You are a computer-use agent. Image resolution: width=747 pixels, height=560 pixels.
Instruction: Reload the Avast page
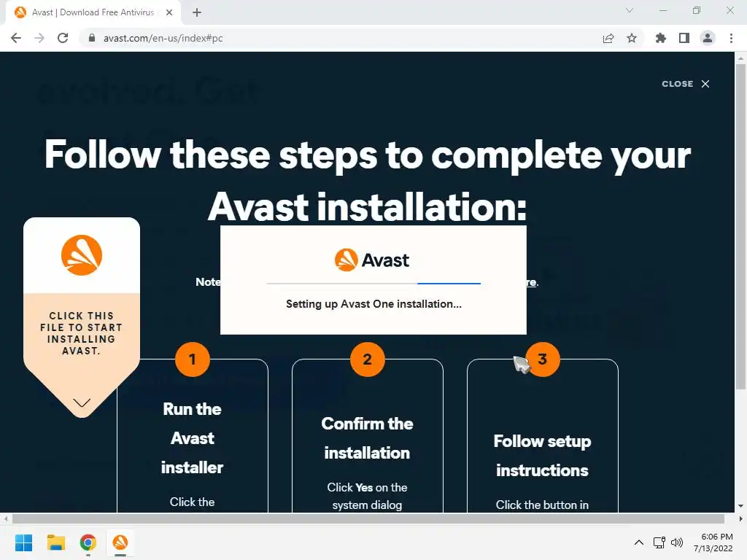[x=63, y=38]
